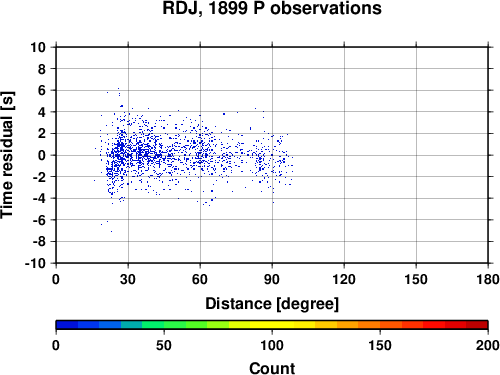Click the yellow colorbar segment near 100
Screen dimensions: 500x375
click(272, 325)
